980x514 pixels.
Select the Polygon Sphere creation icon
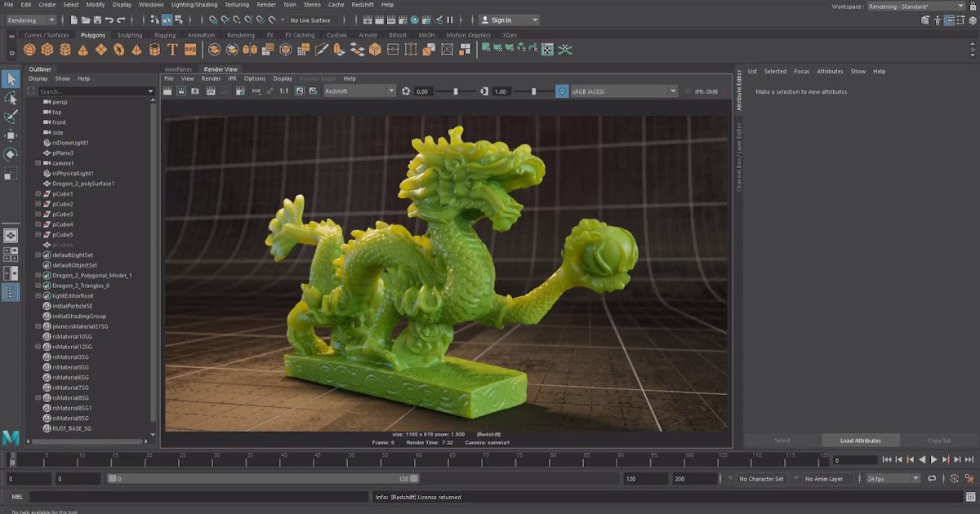pyautogui.click(x=29, y=49)
